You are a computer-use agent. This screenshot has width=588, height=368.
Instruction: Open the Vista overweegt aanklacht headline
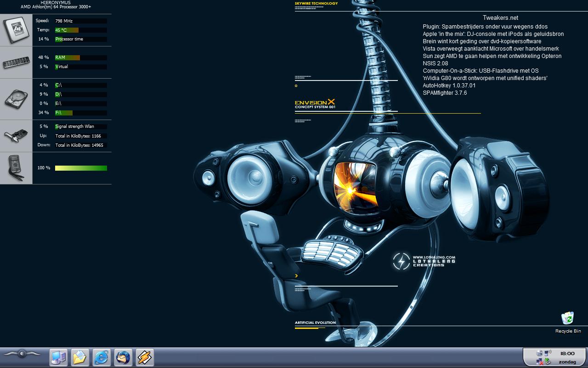(491, 49)
